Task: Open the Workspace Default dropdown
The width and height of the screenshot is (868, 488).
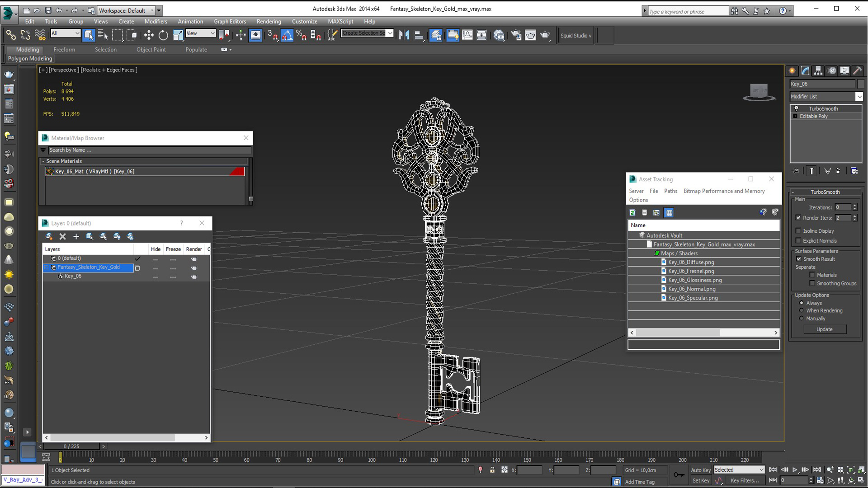Action: coord(127,10)
